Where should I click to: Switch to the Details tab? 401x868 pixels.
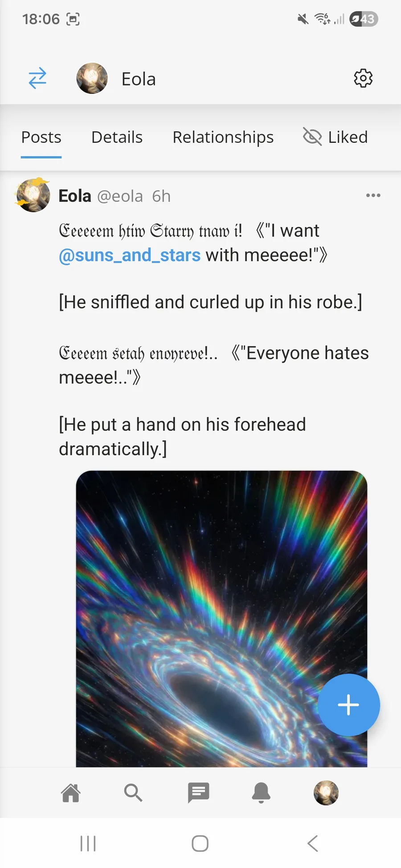[117, 137]
